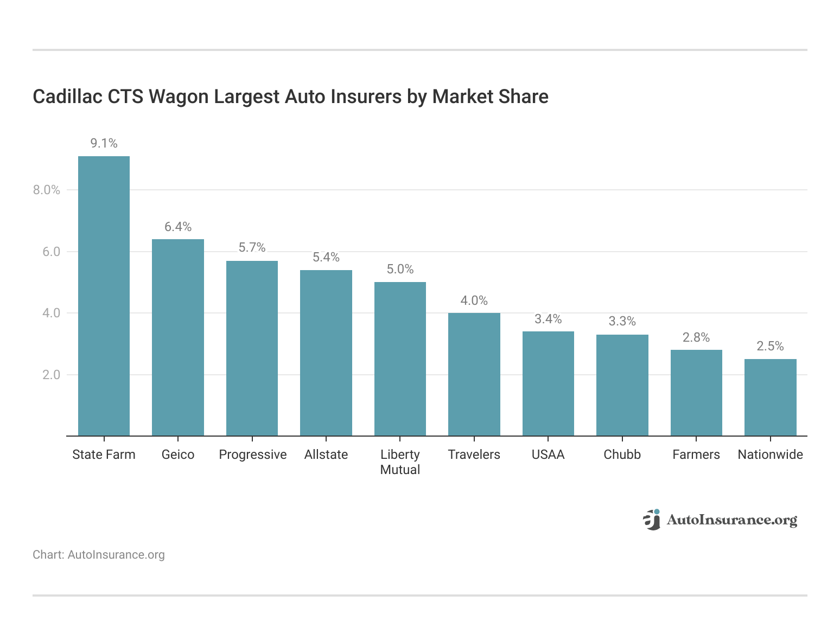This screenshot has width=840, height=640.
Task: Click the 2.5% value label
Action: point(771,347)
